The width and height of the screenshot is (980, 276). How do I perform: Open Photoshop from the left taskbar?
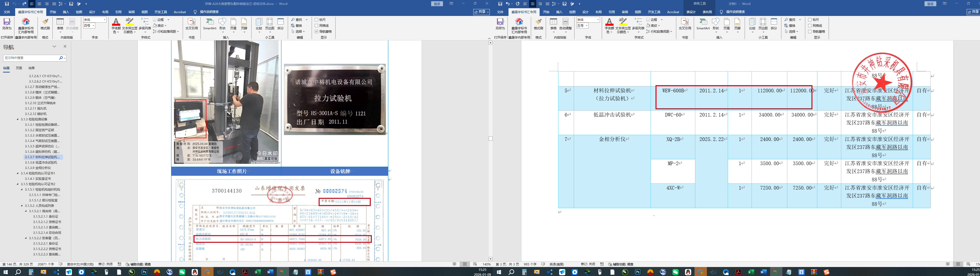tap(144, 272)
